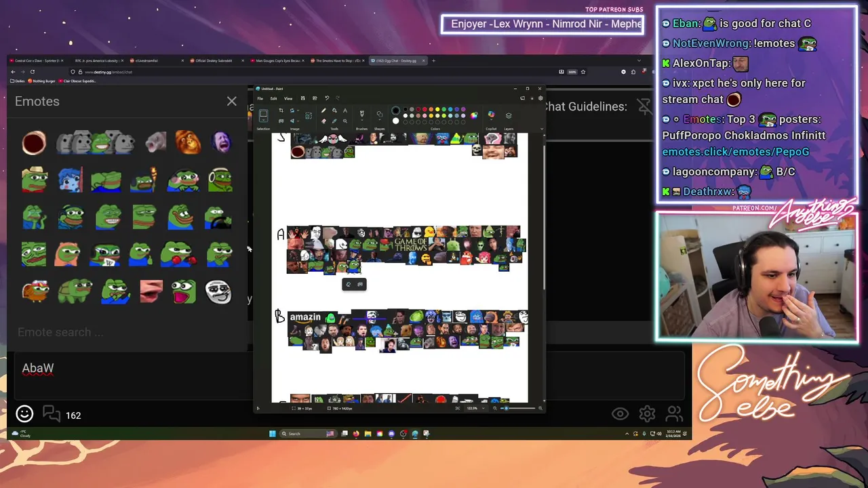Open the View menu in Paint
Image resolution: width=868 pixels, height=488 pixels.
coord(288,98)
